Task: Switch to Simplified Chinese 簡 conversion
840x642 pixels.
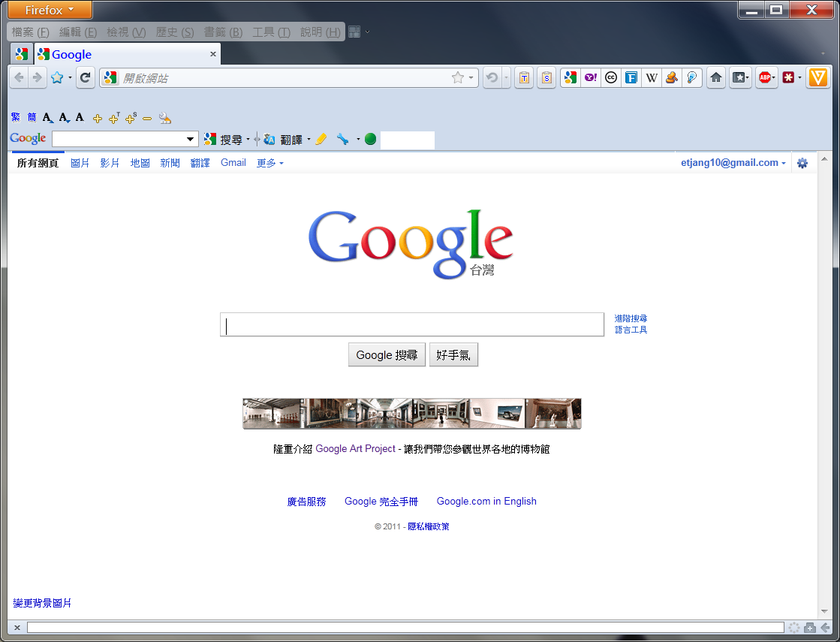Action: tap(32, 117)
